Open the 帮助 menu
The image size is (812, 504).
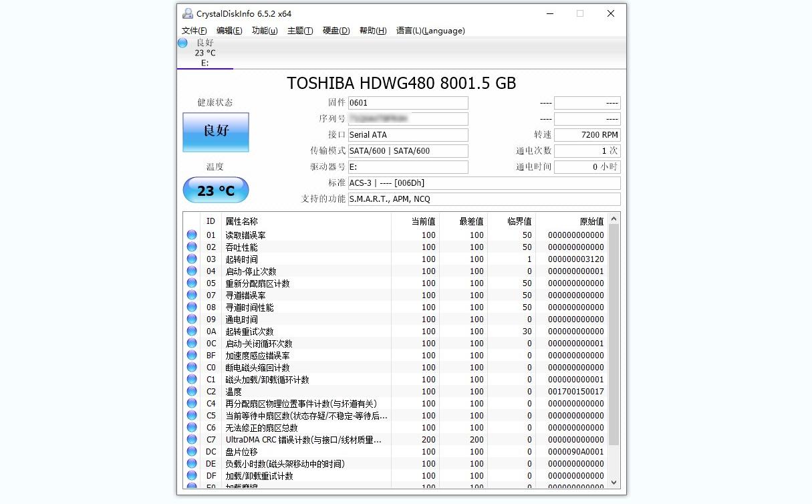(x=372, y=31)
